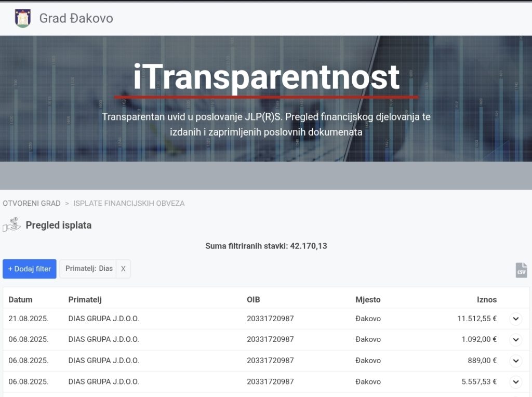Sort by the OIB column header
This screenshot has height=397, width=532.
(x=254, y=300)
